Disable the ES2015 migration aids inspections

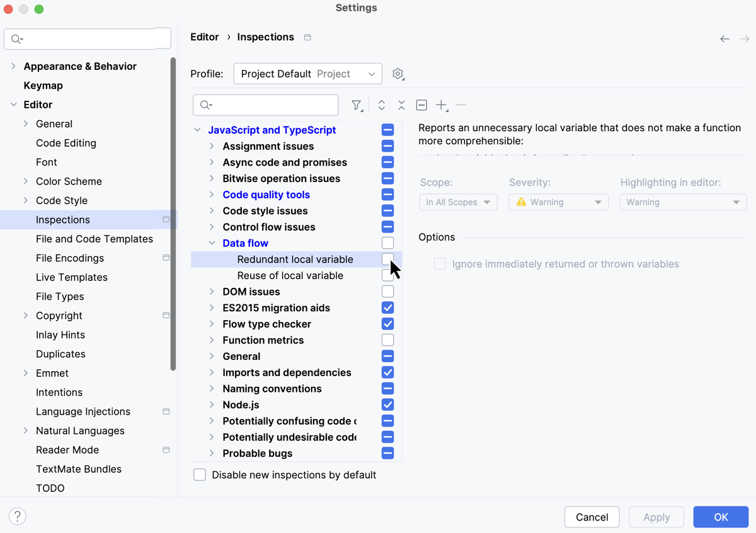(387, 307)
